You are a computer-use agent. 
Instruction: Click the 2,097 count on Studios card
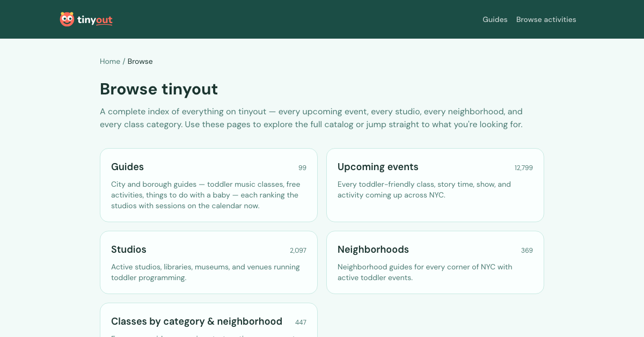(x=298, y=251)
